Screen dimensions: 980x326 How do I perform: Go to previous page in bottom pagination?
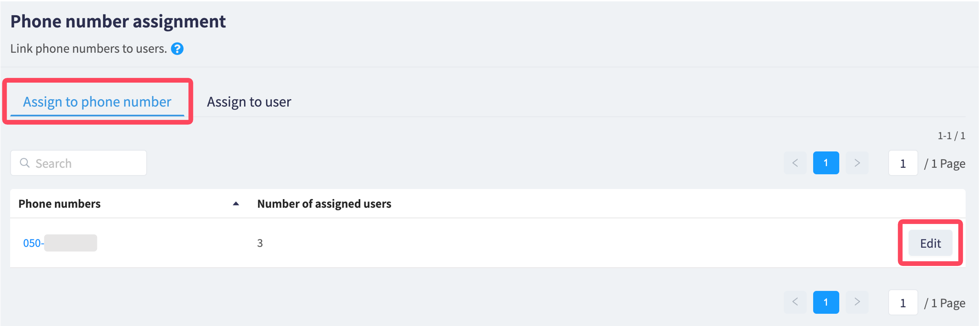795,302
